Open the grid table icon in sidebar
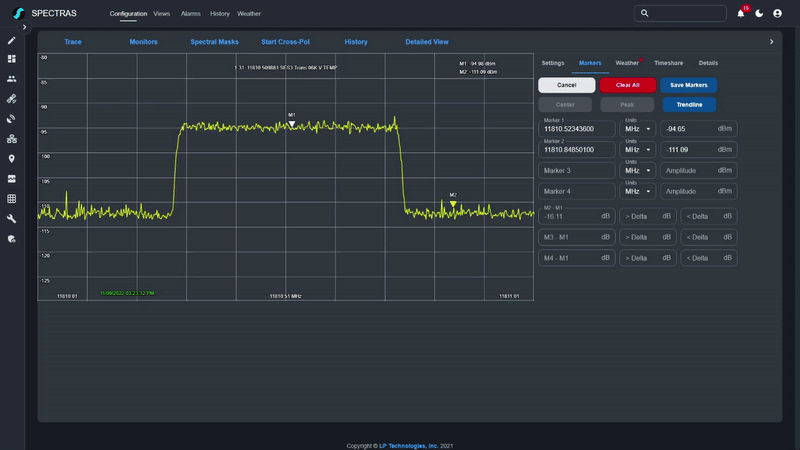Image resolution: width=800 pixels, height=450 pixels. [11, 198]
